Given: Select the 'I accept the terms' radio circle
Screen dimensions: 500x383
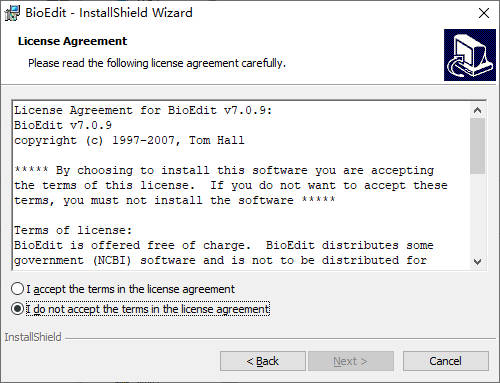Looking at the screenshot, I should pyautogui.click(x=17, y=289).
